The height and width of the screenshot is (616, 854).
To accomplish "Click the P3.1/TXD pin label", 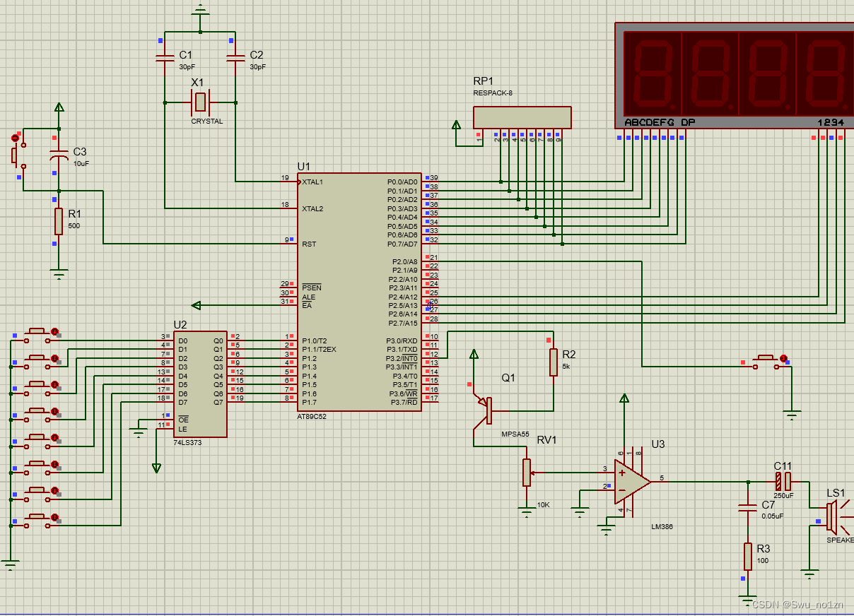I will tap(402, 350).
